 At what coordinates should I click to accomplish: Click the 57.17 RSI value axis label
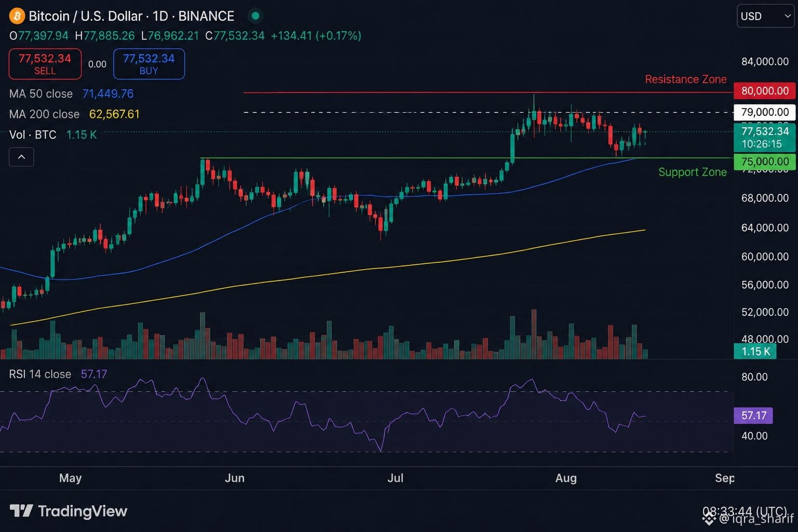pos(753,416)
